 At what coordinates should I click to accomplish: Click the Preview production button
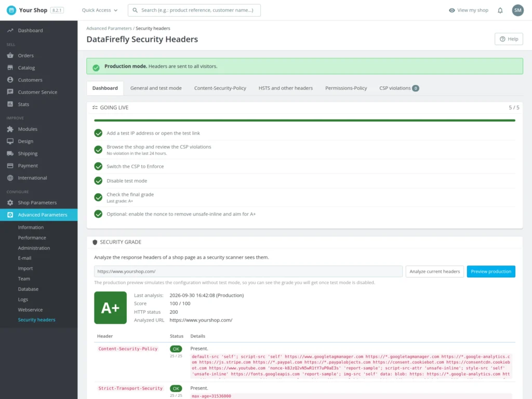491,271
